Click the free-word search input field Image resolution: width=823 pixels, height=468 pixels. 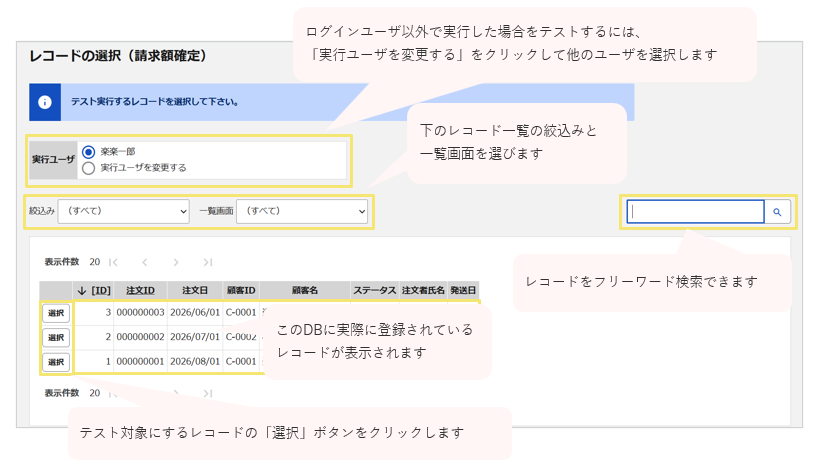tap(695, 212)
